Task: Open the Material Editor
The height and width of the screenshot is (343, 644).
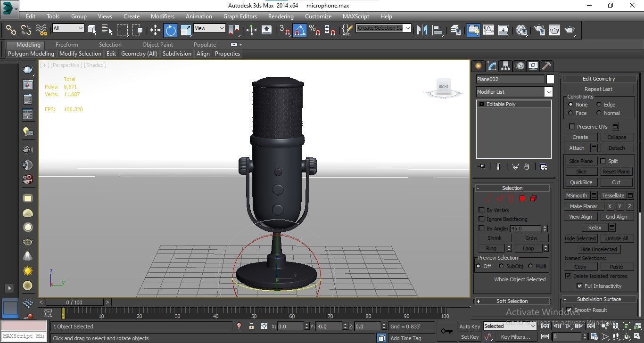Action: (521, 30)
